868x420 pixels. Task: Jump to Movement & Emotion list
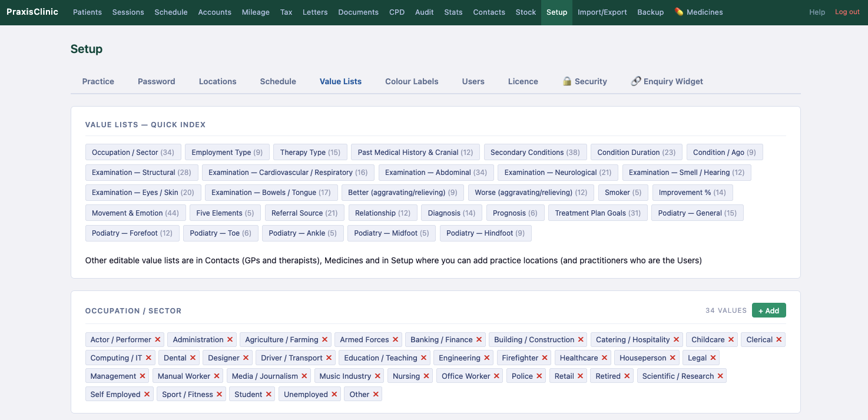coord(135,213)
